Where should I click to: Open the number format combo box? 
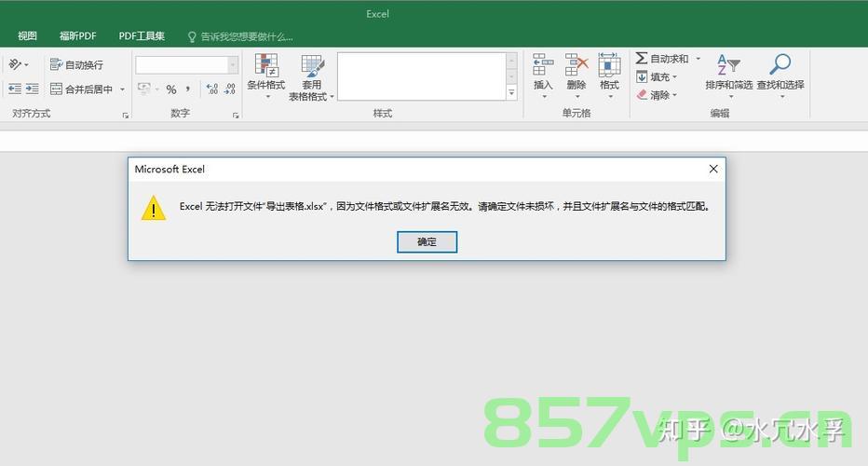coord(186,65)
